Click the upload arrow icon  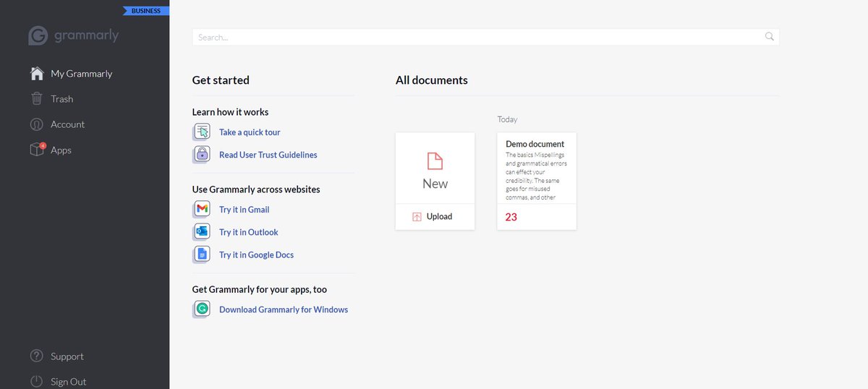[x=417, y=217]
